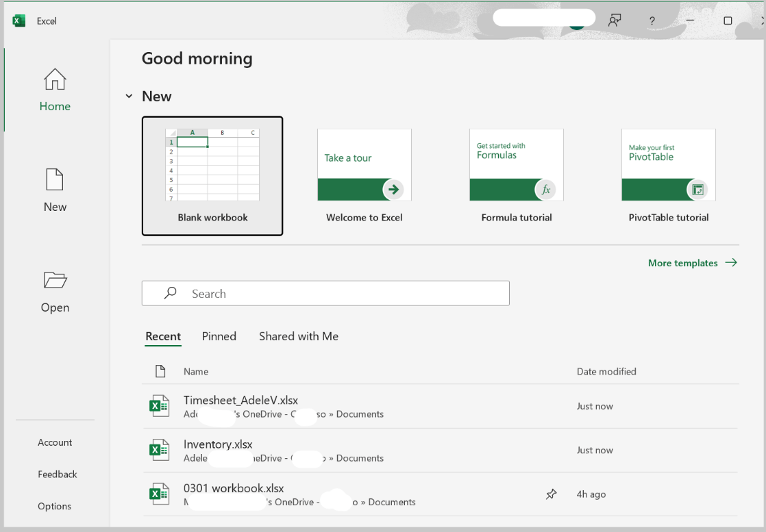766x532 pixels.
Task: Click the file type column header icon
Action: click(x=160, y=371)
